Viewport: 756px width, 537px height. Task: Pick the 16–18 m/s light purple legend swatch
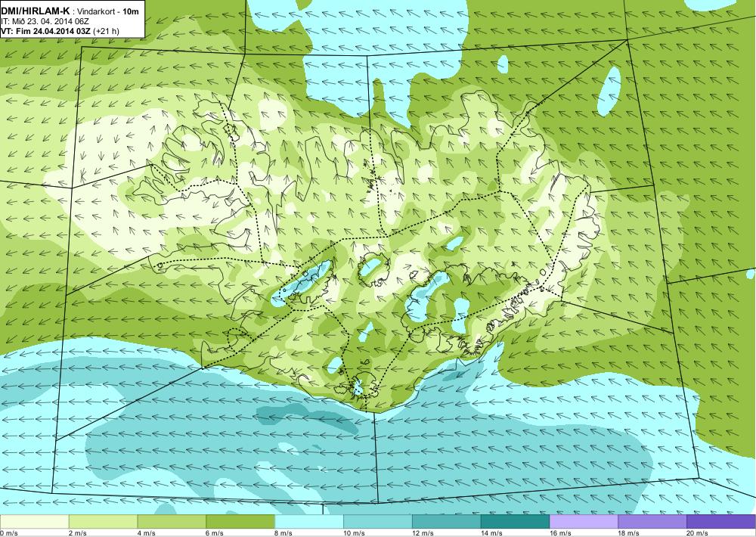click(584, 522)
